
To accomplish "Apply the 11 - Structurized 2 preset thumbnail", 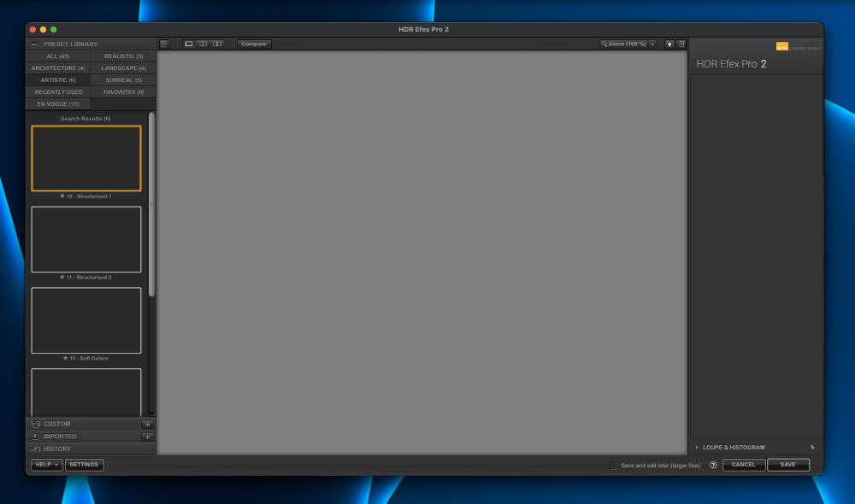I will tap(86, 239).
